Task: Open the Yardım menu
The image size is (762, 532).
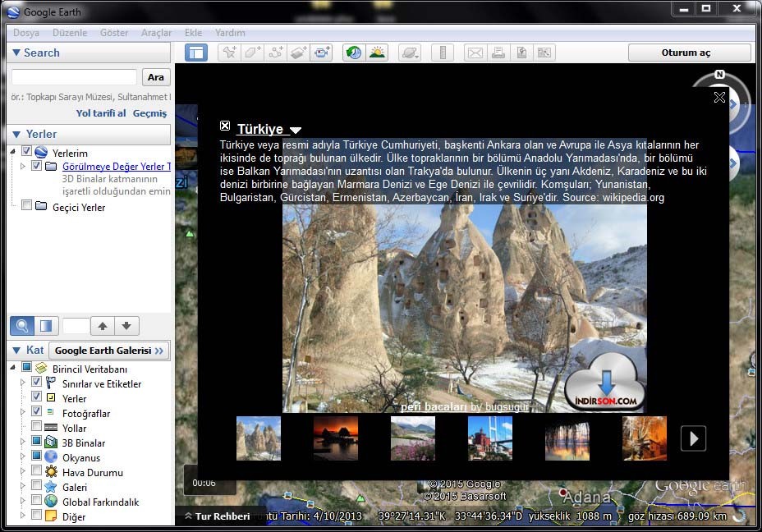Action: coord(231,33)
